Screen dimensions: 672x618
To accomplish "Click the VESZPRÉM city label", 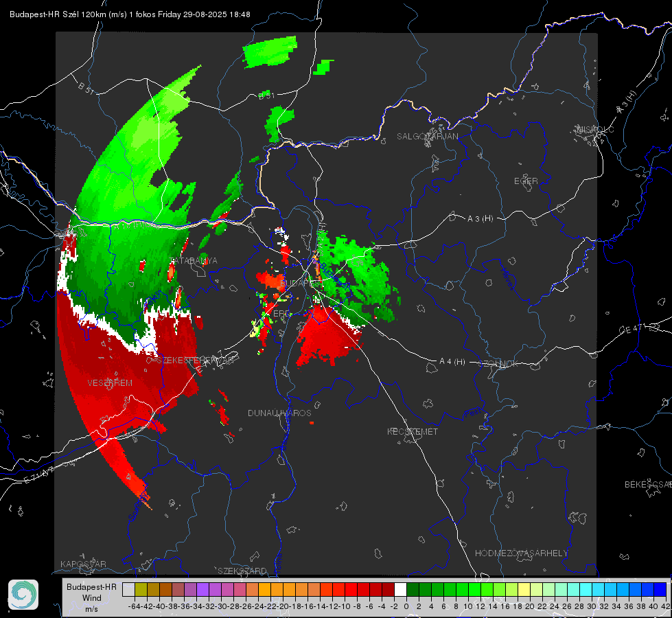I will coord(110,382).
